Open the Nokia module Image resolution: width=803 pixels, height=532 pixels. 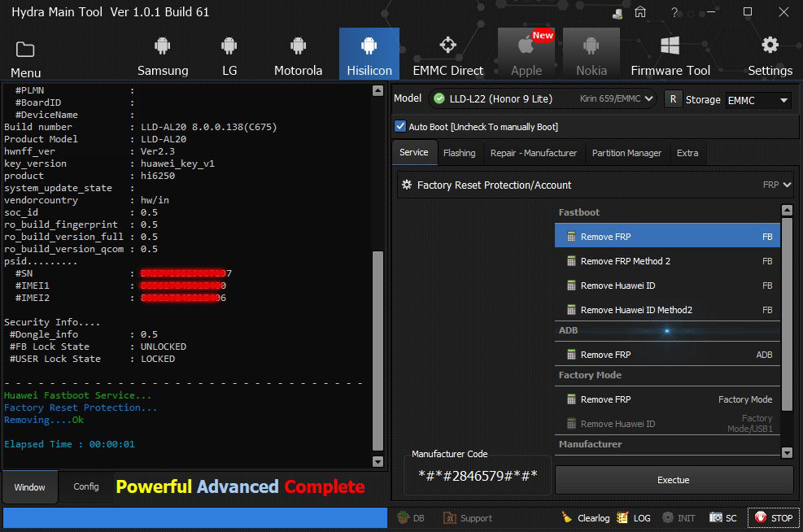coord(591,54)
